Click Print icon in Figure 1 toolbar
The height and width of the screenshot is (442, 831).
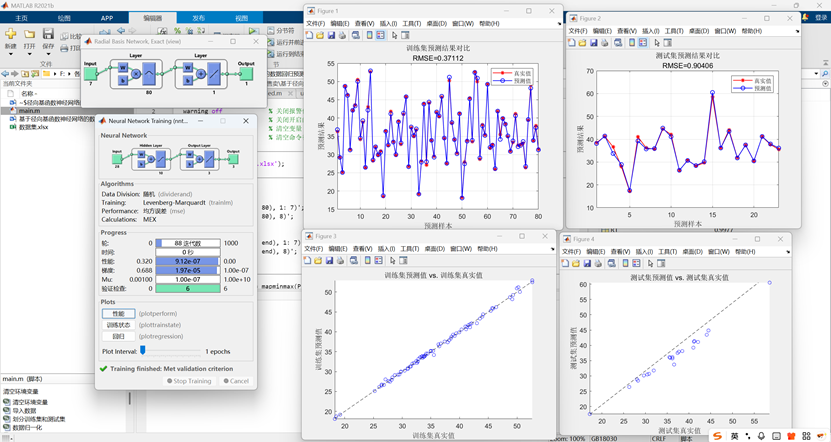pos(342,36)
